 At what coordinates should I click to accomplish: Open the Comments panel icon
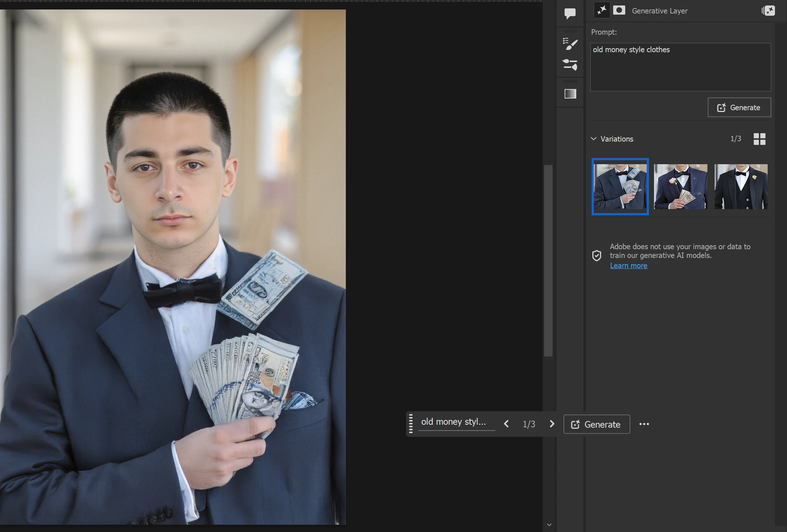point(570,14)
